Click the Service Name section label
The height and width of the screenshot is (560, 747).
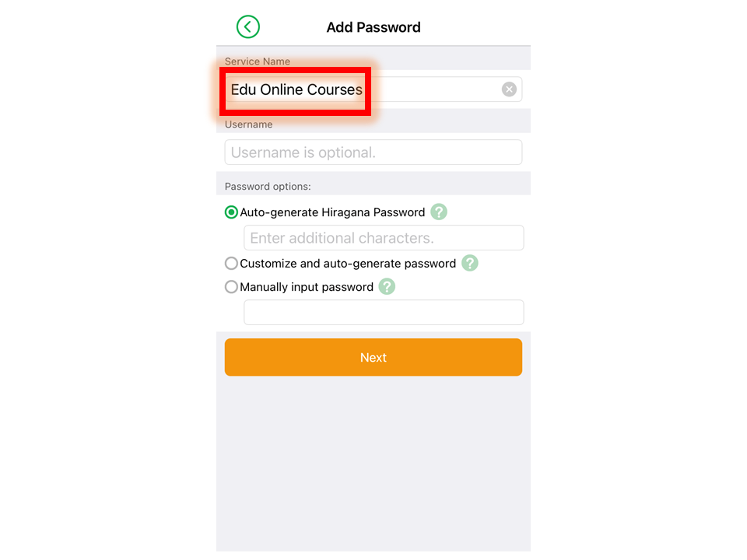[x=258, y=61]
